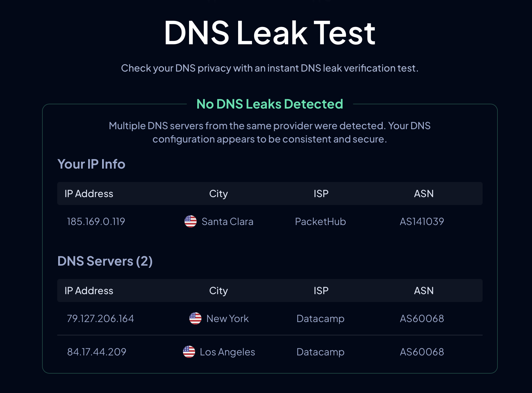Screen dimensions: 532x393
Task: Click the IP address 185.169.0.119
Action: coord(96,221)
